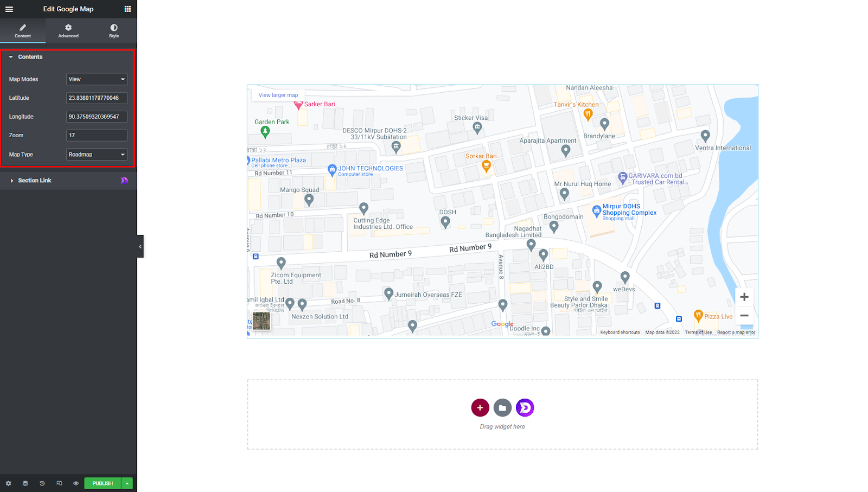
Task: Switch to the Advanced tab
Action: point(68,31)
